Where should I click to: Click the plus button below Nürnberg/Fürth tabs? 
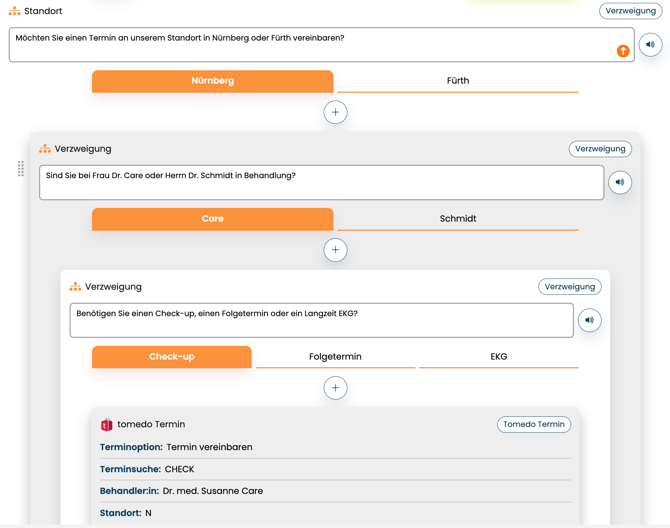pos(335,112)
